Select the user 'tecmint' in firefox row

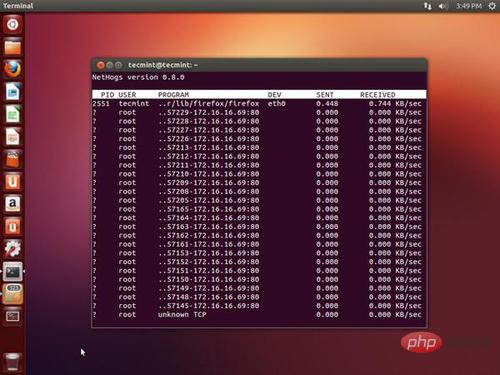[x=134, y=104]
